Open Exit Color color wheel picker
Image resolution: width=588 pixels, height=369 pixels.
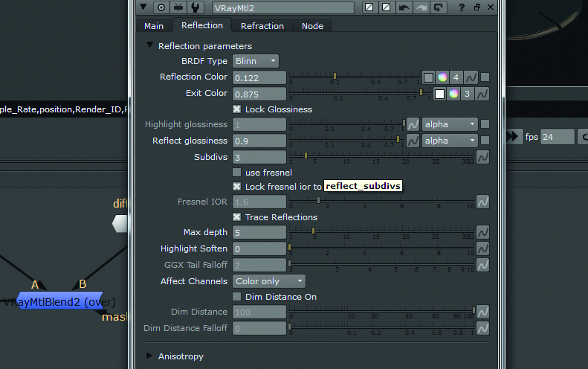point(453,94)
